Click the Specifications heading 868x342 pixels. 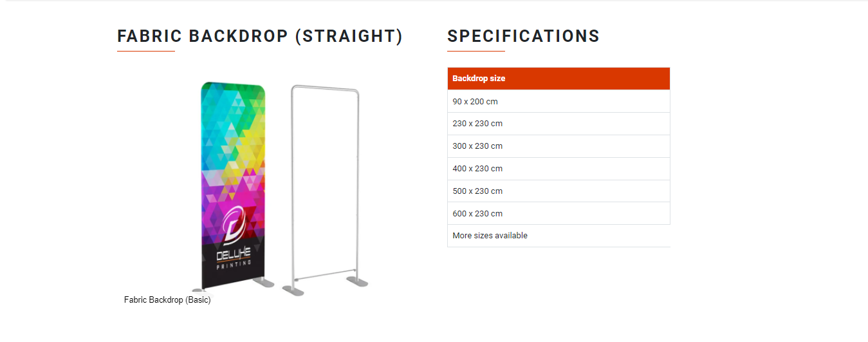[523, 36]
